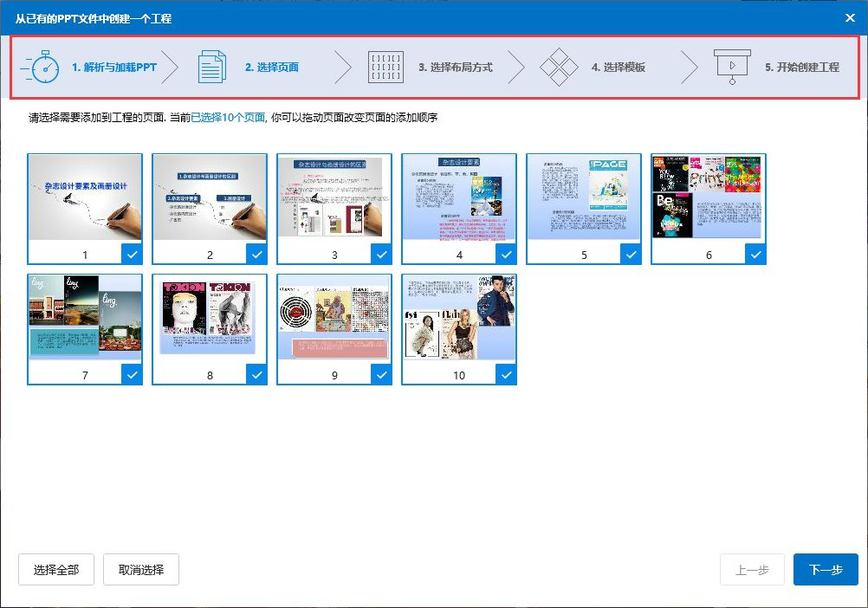Uncheck page 9's selection checkbox

point(381,374)
